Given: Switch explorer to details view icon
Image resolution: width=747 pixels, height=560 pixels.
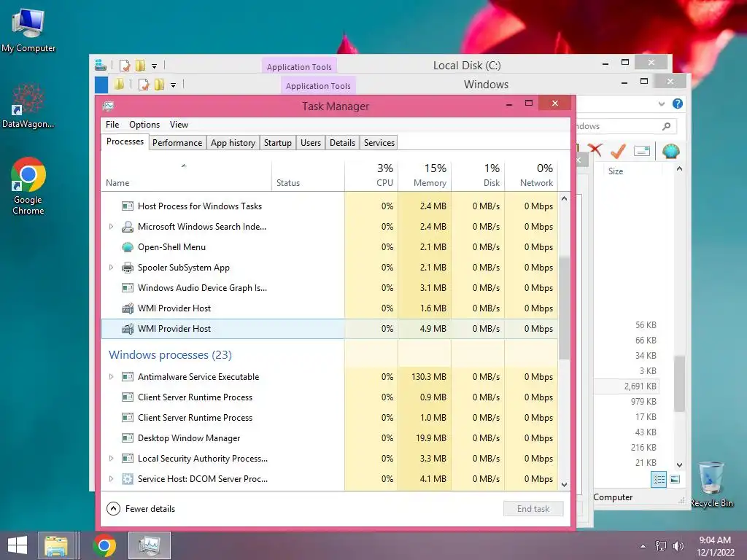Looking at the screenshot, I should point(659,480).
